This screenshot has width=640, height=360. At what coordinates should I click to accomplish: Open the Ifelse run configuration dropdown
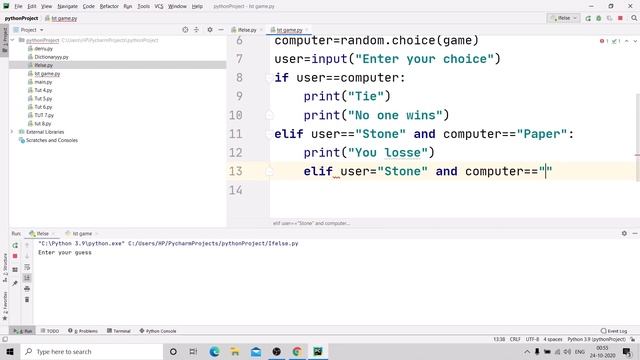(563, 18)
